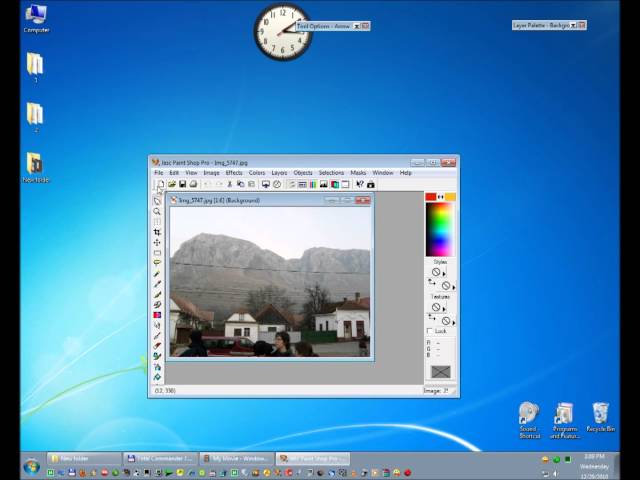Screen dimensions: 640x480
Task: Open the Colors menu
Action: 257,173
